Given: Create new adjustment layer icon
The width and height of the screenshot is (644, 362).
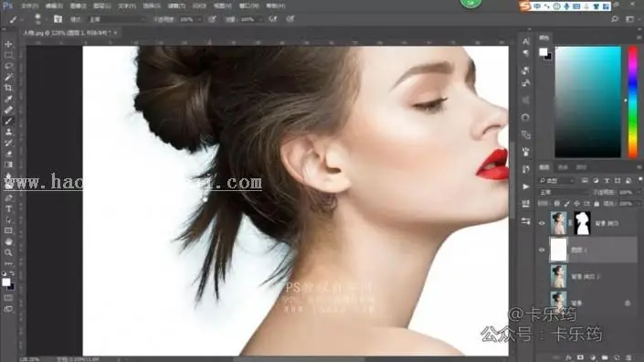Looking at the screenshot, I should click(x=593, y=357).
